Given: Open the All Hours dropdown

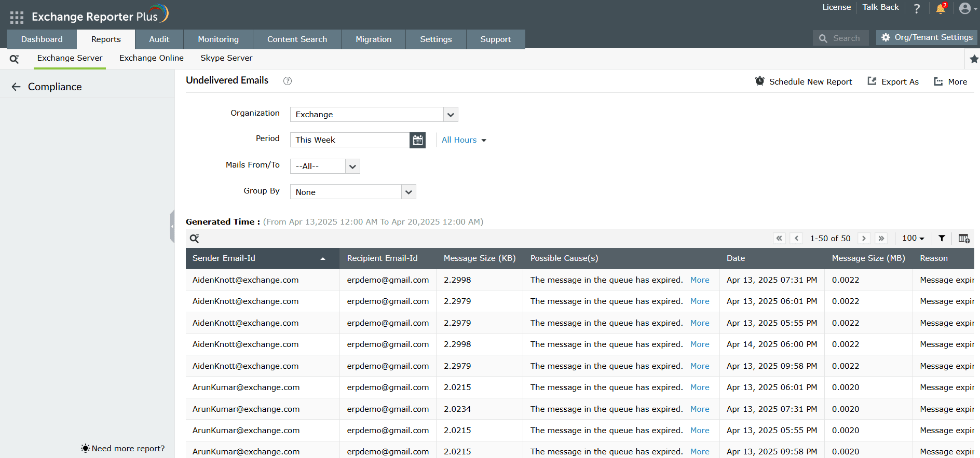Looking at the screenshot, I should click(464, 140).
